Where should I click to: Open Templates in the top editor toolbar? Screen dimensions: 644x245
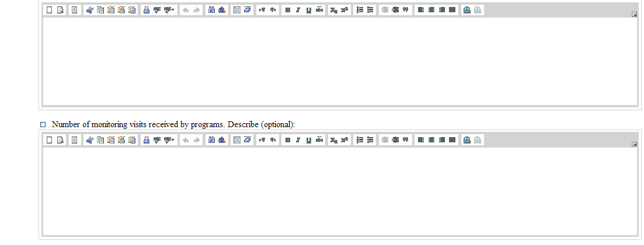click(74, 10)
